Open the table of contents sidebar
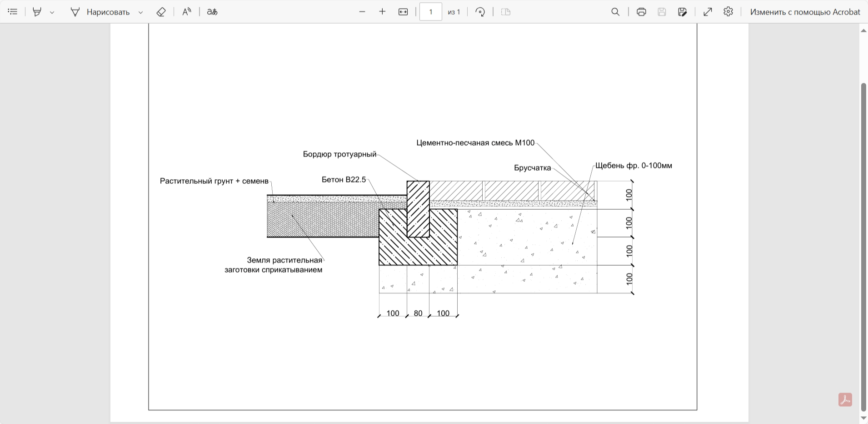This screenshot has height=424, width=868. coord(13,12)
